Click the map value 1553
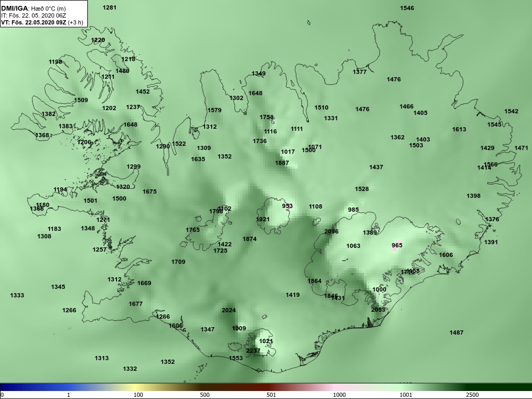Image resolution: width=532 pixels, height=399 pixels. pyautogui.click(x=236, y=358)
